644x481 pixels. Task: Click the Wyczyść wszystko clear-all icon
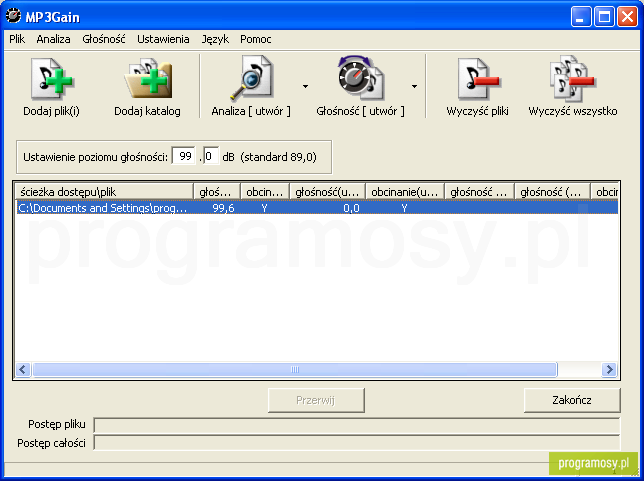tap(573, 78)
